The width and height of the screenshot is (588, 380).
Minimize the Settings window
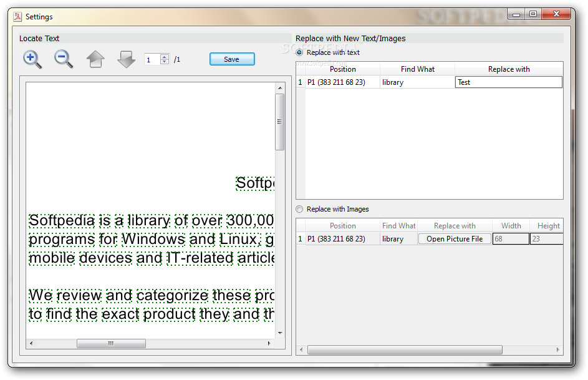[517, 14]
